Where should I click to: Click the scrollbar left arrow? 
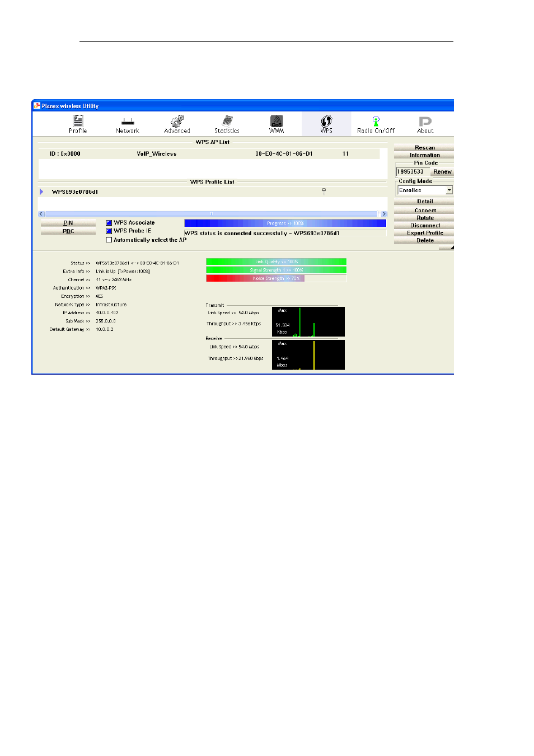(x=41, y=214)
